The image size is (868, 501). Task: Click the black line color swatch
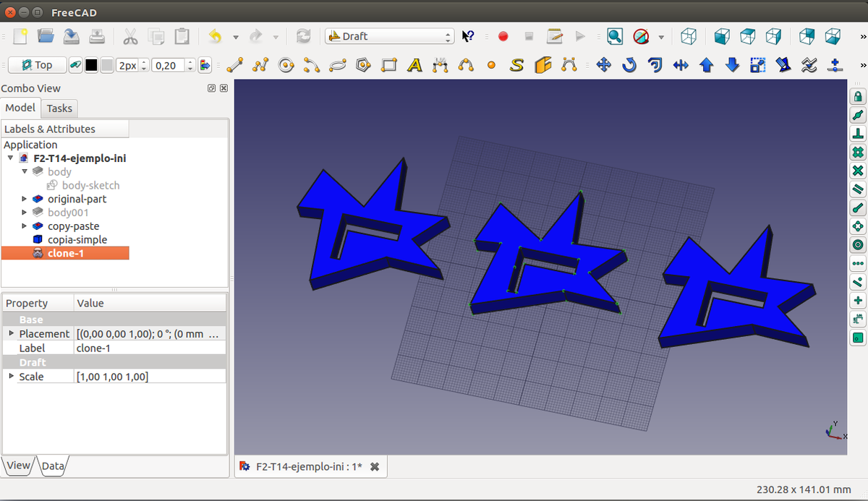92,65
